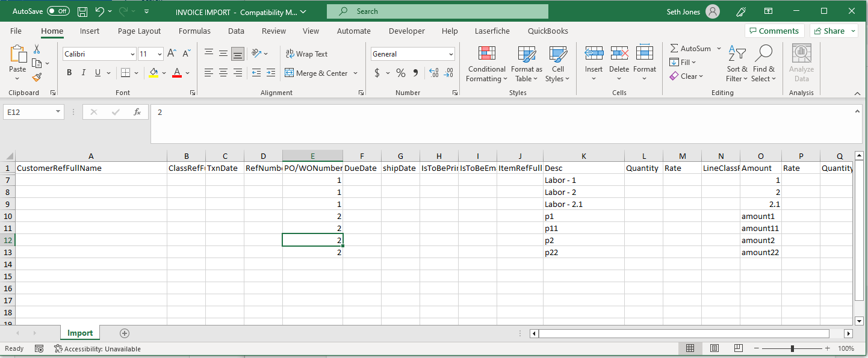
Task: Click the Comments button
Action: (x=774, y=31)
